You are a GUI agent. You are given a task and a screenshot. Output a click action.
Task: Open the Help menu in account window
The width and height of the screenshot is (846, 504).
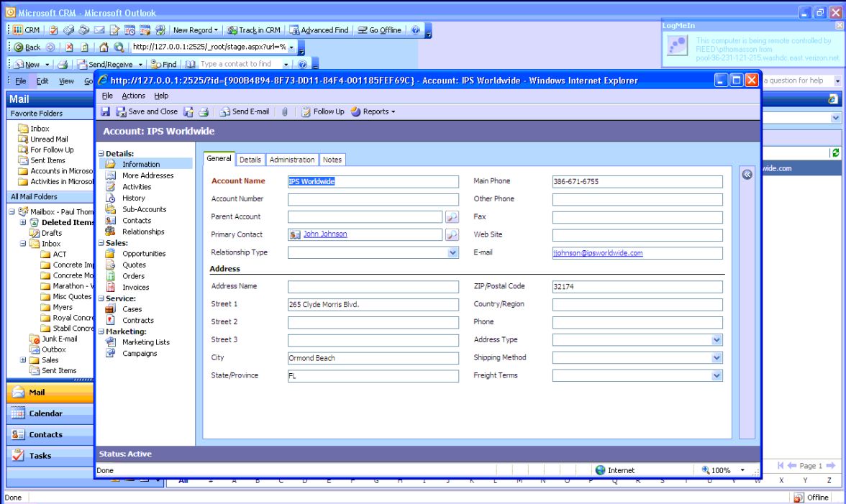pos(161,96)
